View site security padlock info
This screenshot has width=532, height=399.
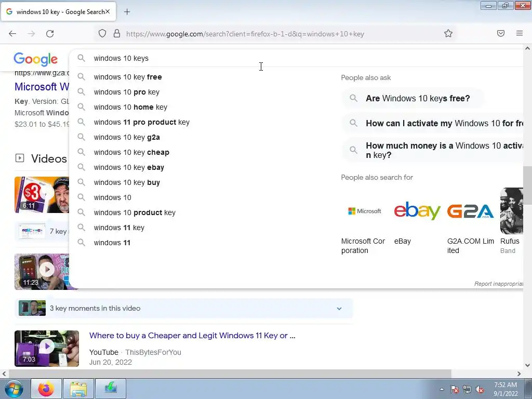coord(117,33)
